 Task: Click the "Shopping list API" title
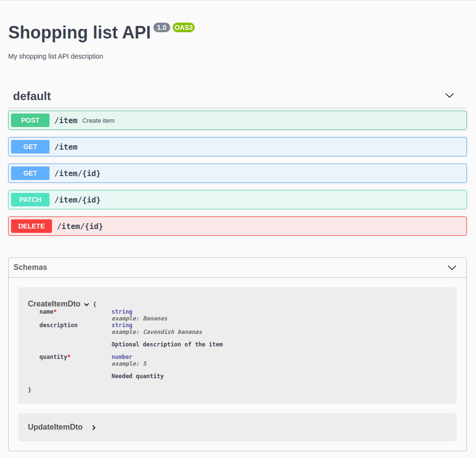click(x=79, y=33)
